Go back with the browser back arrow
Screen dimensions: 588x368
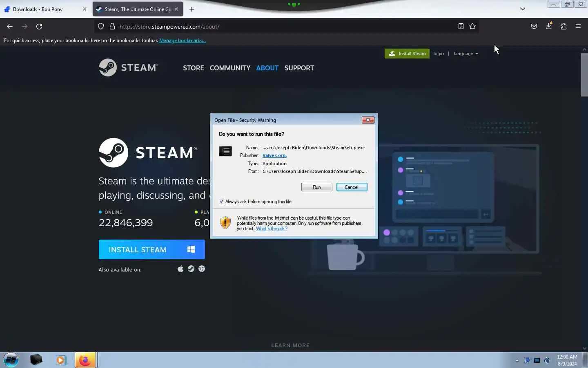[x=10, y=27]
